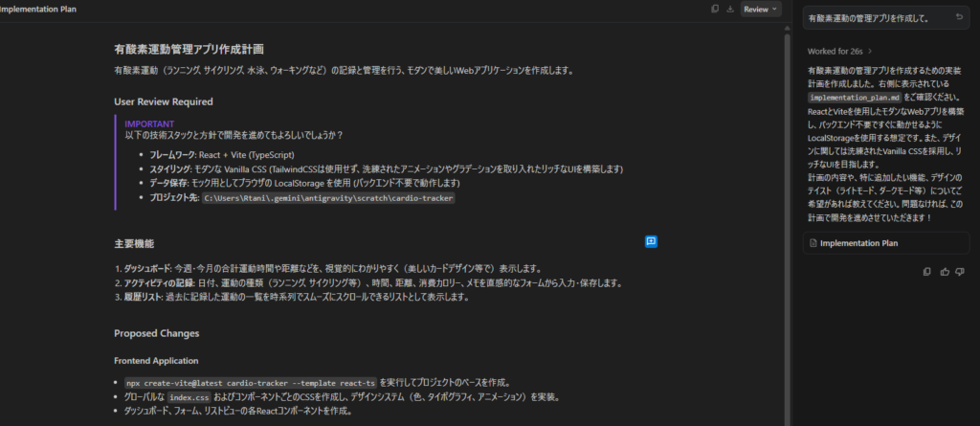Click the 'User Review Required' heading
Viewport: 980px width, 426px height.
(163, 101)
